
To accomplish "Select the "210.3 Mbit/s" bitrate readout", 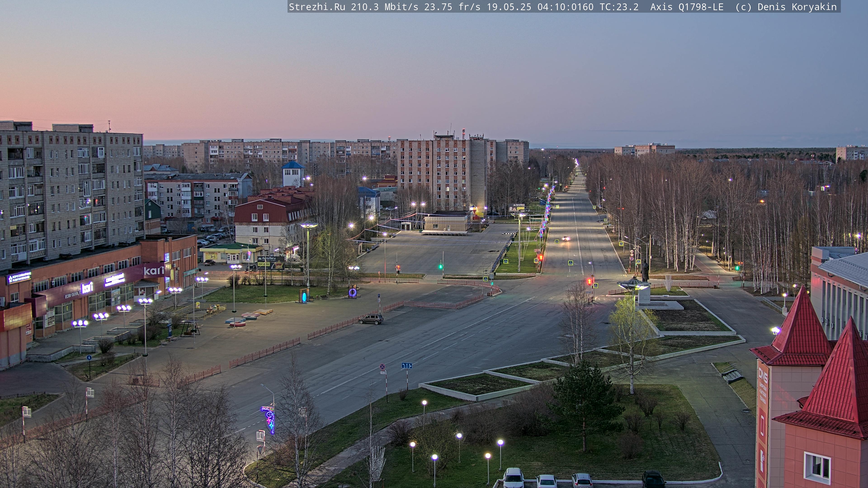I will click(384, 7).
